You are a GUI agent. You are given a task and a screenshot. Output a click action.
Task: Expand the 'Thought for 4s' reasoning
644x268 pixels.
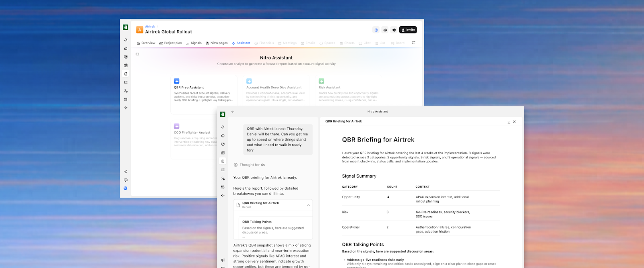tap(249, 165)
